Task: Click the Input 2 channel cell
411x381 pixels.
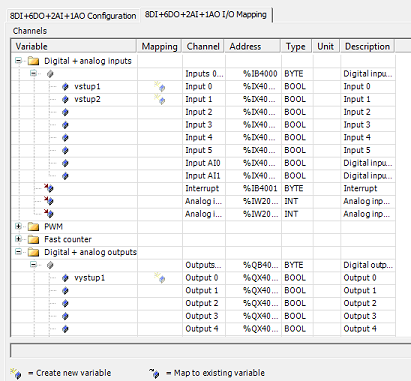Action: click(x=204, y=112)
